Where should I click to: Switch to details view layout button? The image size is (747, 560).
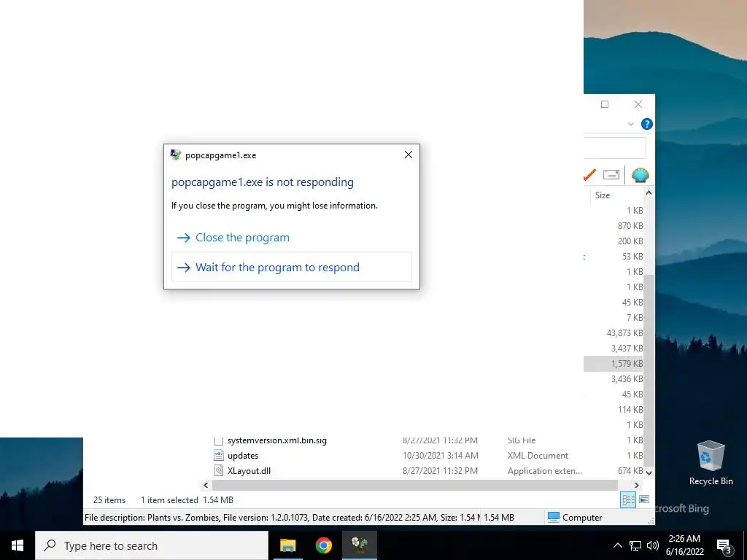coord(628,499)
